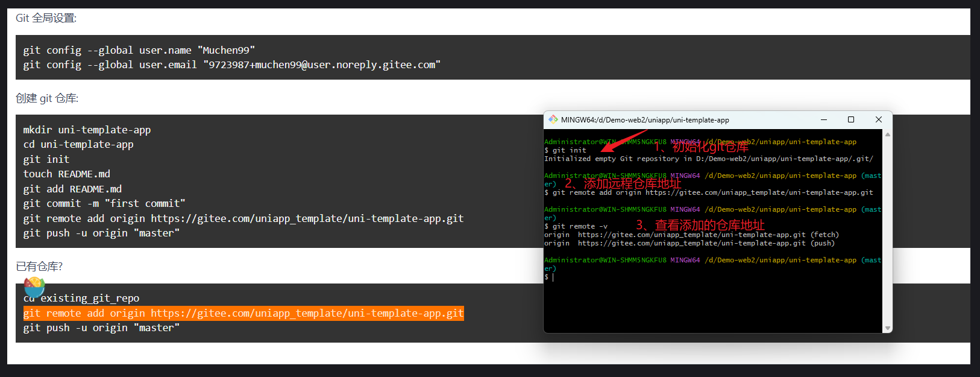Click the "已有仓库?" heading
Viewport: 980px width, 377px height.
click(x=39, y=267)
